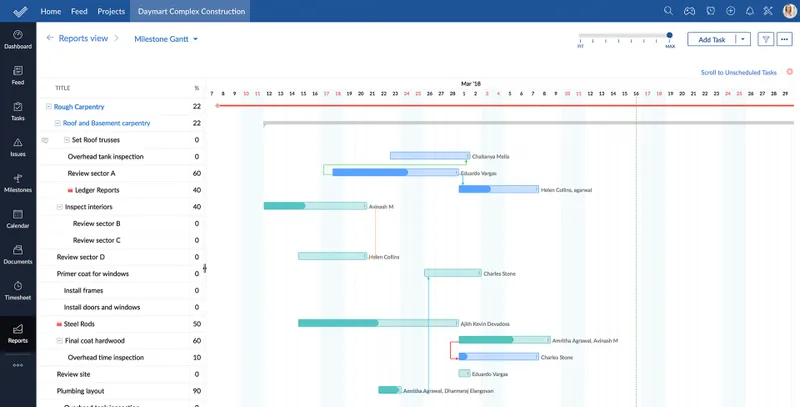This screenshot has height=407, width=800.
Task: Open the notifications bell
Action: (x=749, y=11)
